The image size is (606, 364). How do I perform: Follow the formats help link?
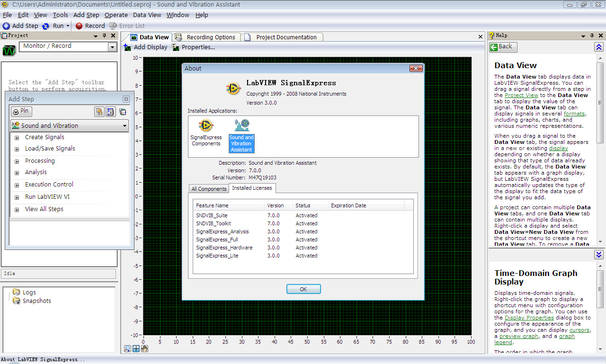(x=574, y=114)
